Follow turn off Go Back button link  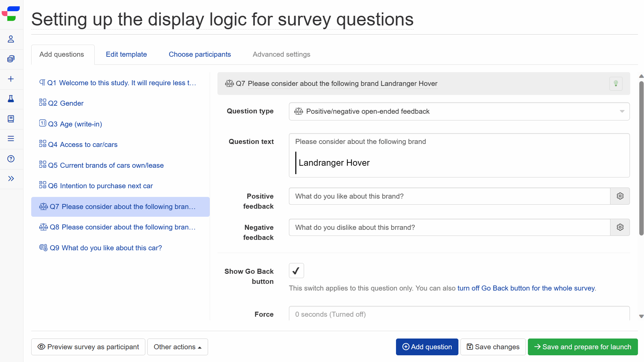526,288
